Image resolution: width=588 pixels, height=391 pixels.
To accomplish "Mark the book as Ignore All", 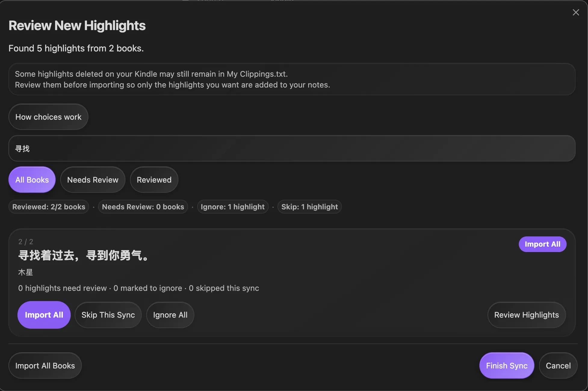I will (170, 315).
